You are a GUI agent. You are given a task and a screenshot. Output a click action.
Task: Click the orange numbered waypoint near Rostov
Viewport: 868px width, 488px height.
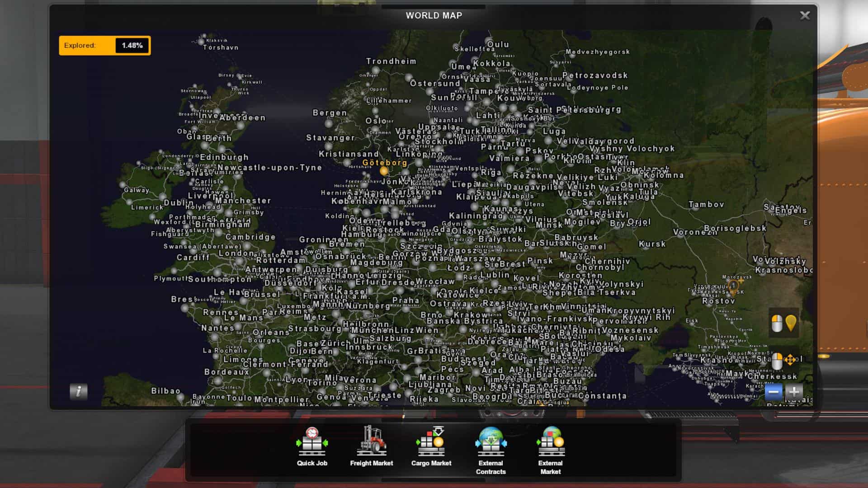tap(733, 286)
